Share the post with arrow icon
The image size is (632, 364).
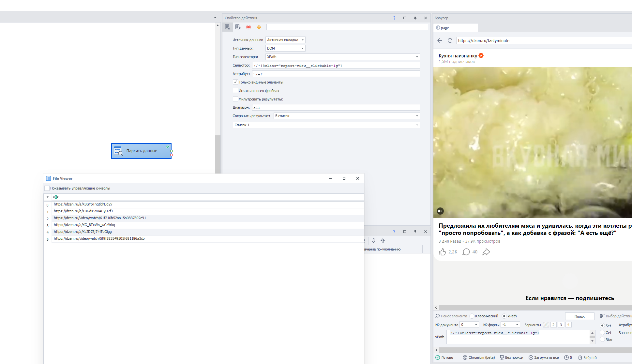(x=486, y=252)
